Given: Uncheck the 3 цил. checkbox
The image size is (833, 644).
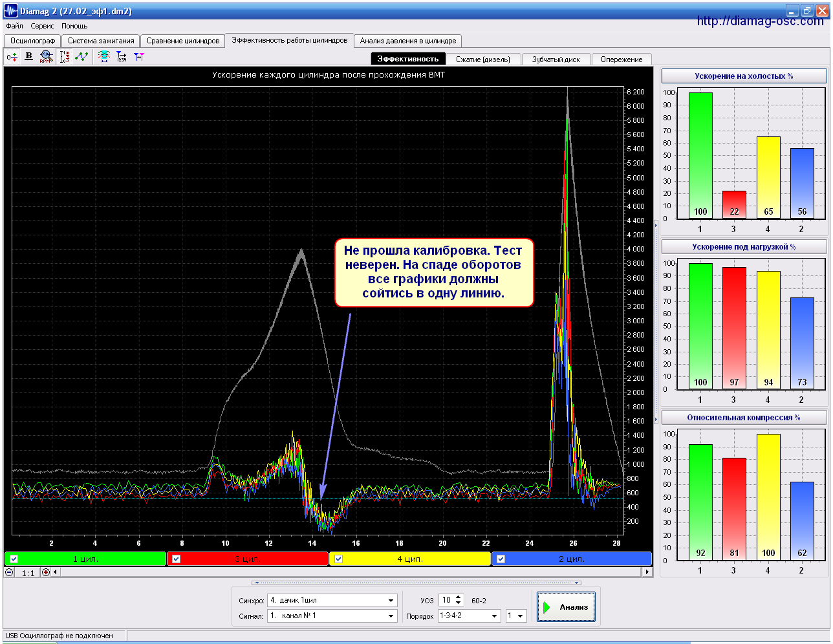Looking at the screenshot, I should [177, 559].
